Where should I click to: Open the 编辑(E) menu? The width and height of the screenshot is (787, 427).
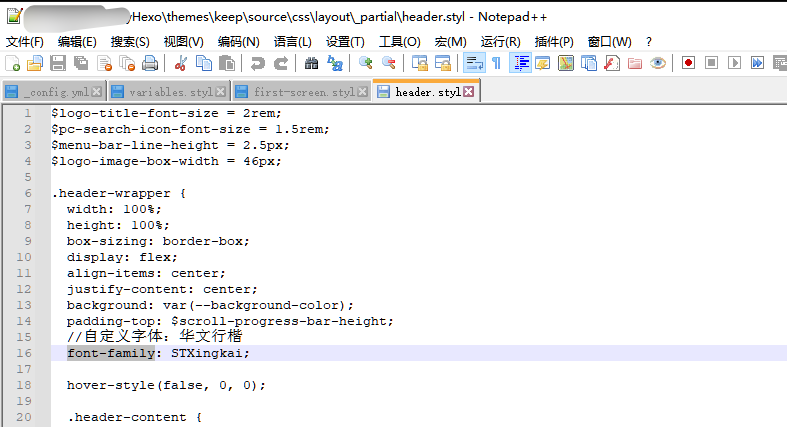point(77,42)
